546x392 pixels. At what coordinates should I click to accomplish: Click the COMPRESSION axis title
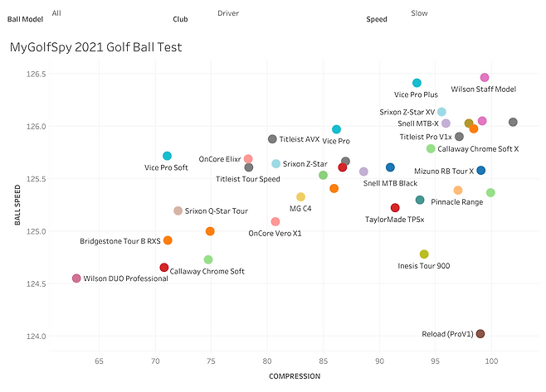pos(295,376)
